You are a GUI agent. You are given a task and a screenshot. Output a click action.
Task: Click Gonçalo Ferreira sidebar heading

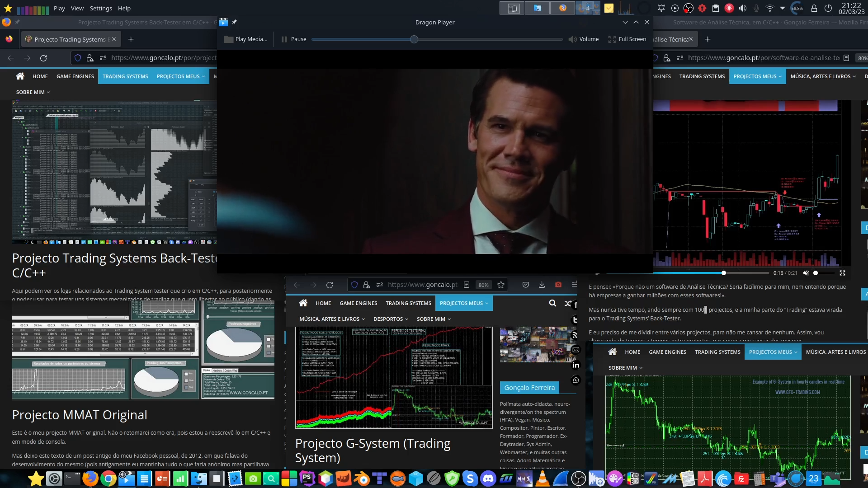529,388
